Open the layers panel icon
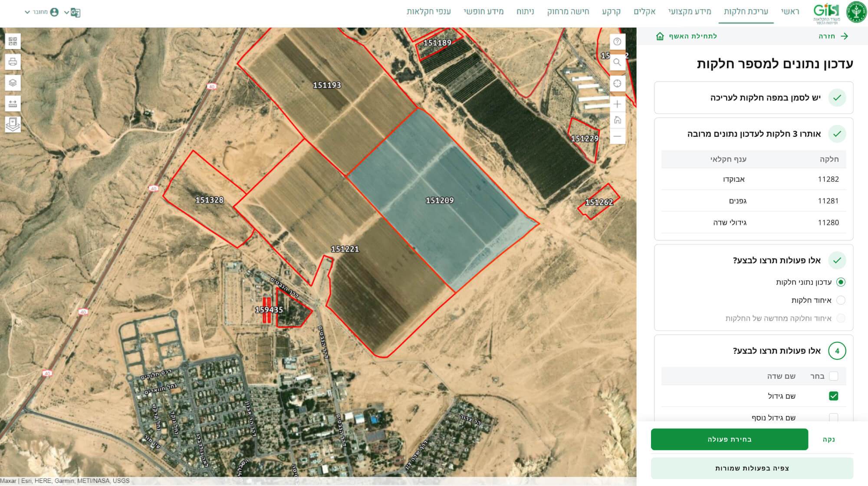868x486 pixels. click(13, 83)
